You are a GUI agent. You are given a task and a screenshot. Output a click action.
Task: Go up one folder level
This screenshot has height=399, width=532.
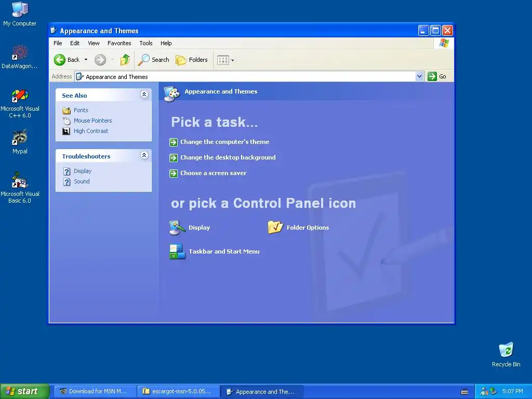(125, 60)
